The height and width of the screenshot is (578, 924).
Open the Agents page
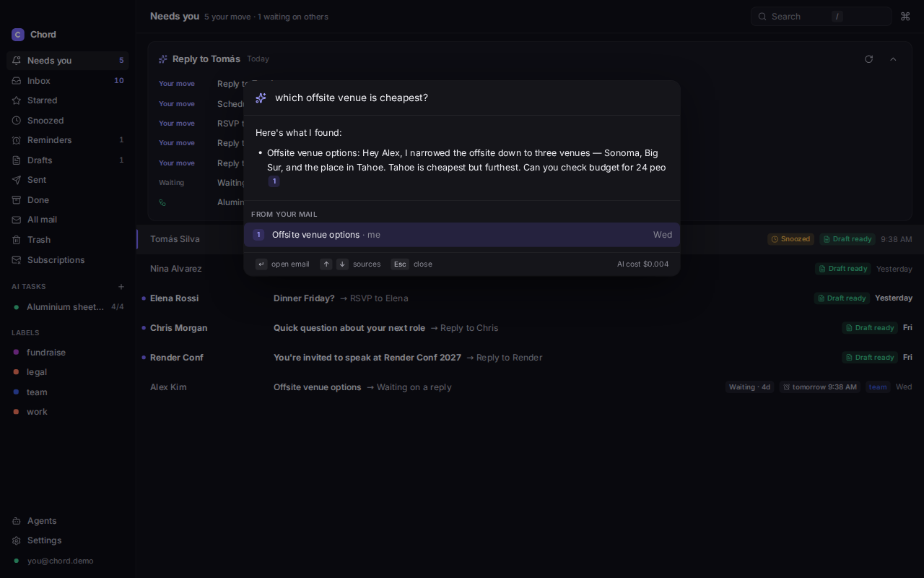pyautogui.click(x=68, y=521)
